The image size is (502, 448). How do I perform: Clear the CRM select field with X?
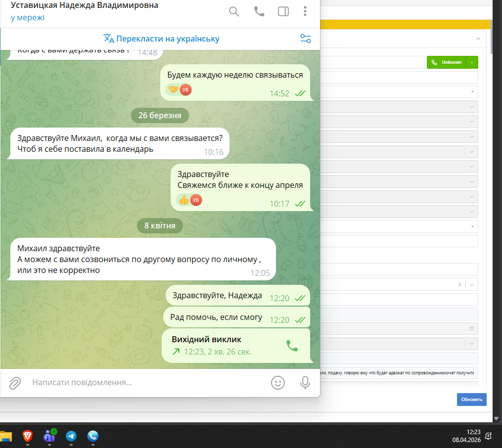pyautogui.click(x=460, y=284)
